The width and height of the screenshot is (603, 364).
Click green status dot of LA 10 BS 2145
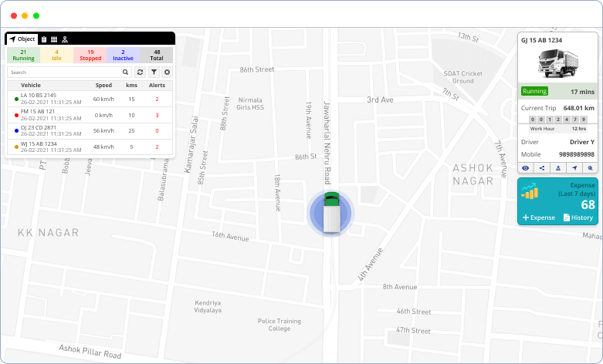point(16,99)
